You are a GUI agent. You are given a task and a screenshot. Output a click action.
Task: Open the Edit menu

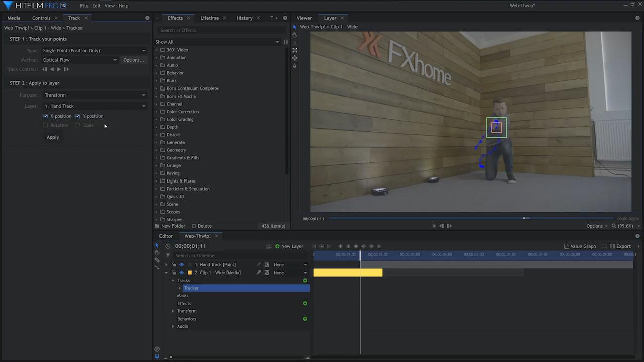click(96, 6)
